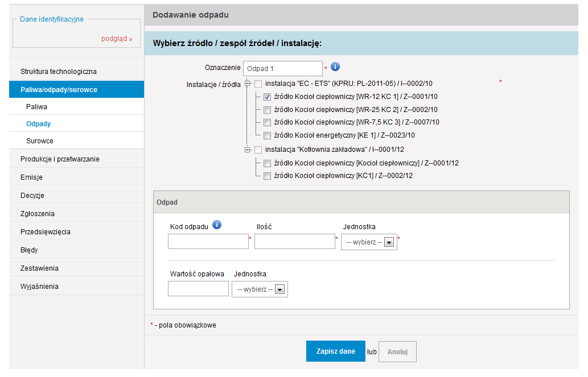Open the Decyzje menu item
The height and width of the screenshot is (377, 588).
[x=76, y=195]
